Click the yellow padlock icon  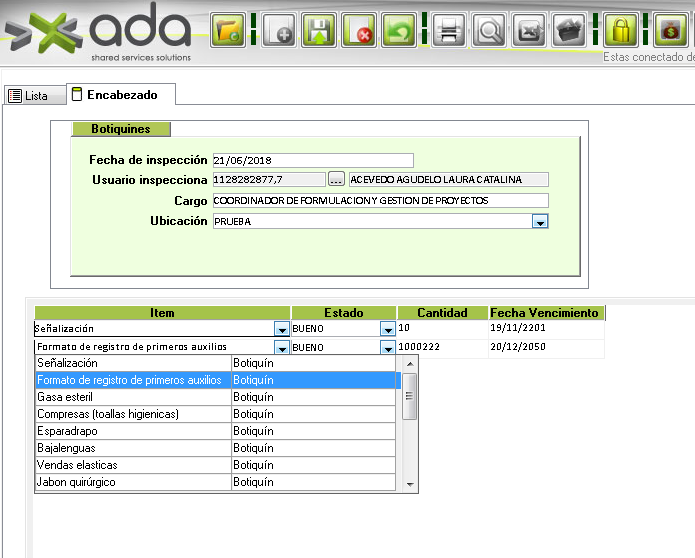point(621,30)
